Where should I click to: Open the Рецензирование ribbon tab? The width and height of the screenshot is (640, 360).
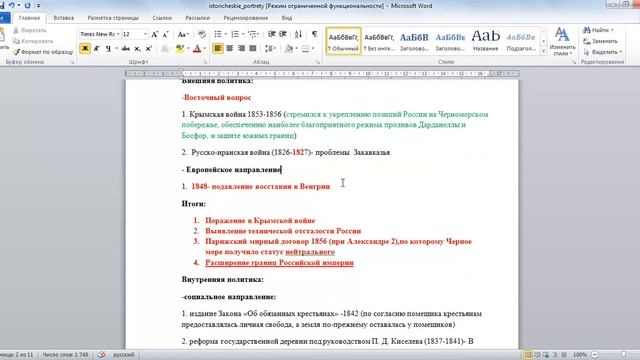[x=246, y=18]
